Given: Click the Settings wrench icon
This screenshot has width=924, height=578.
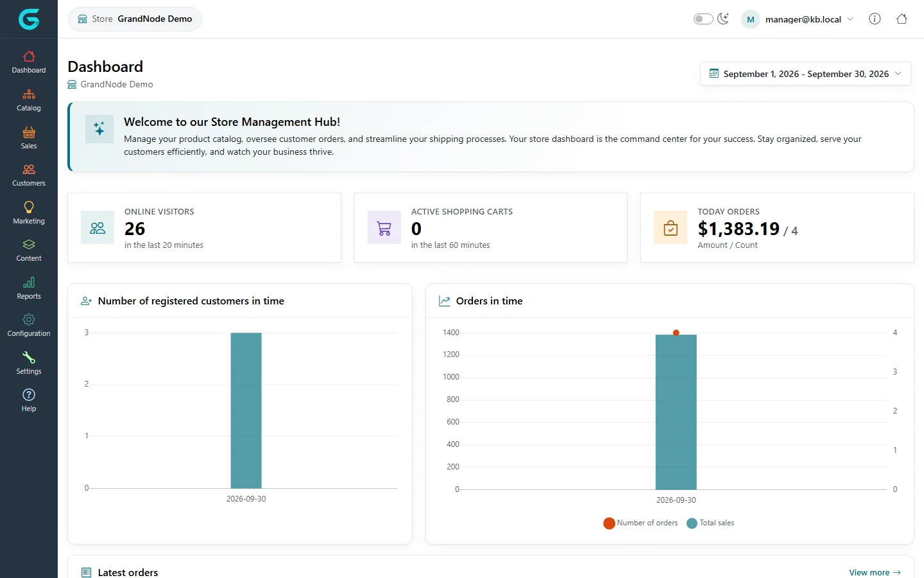Looking at the screenshot, I should (29, 357).
